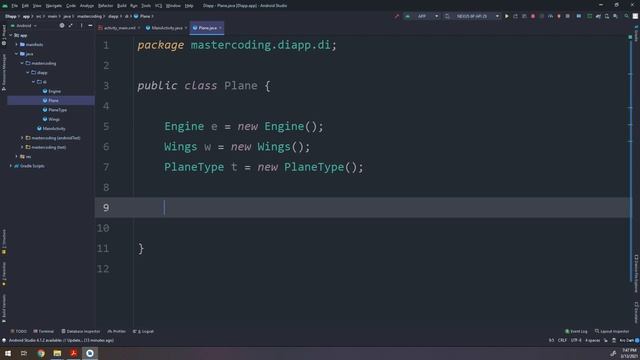Click the Android head logo icon in menu bar
This screenshot has height=360, width=640.
coord(5,6)
